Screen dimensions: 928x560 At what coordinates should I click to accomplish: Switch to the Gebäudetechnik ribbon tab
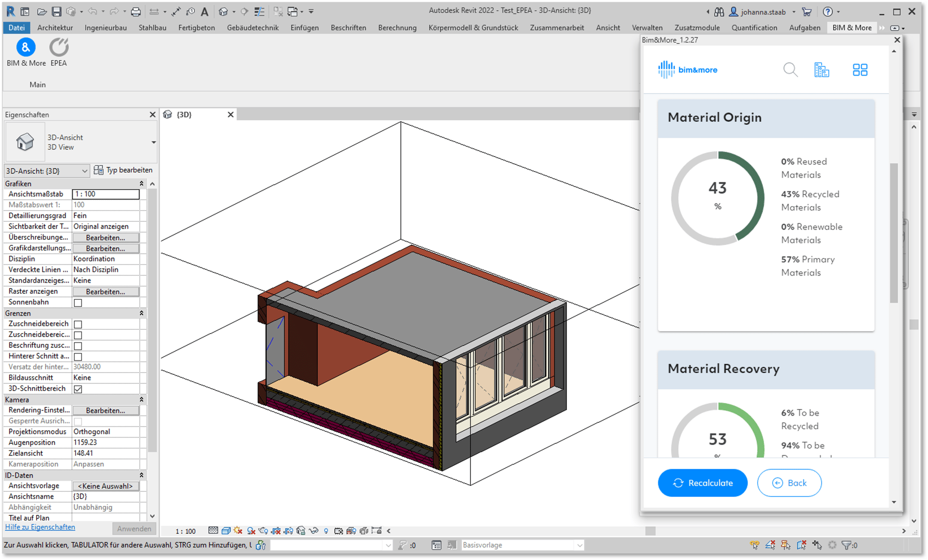pos(253,28)
